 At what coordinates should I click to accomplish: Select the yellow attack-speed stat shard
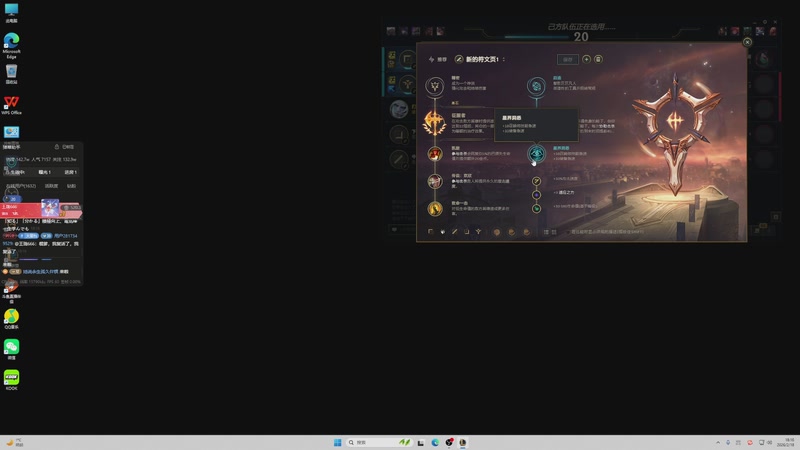click(536, 181)
